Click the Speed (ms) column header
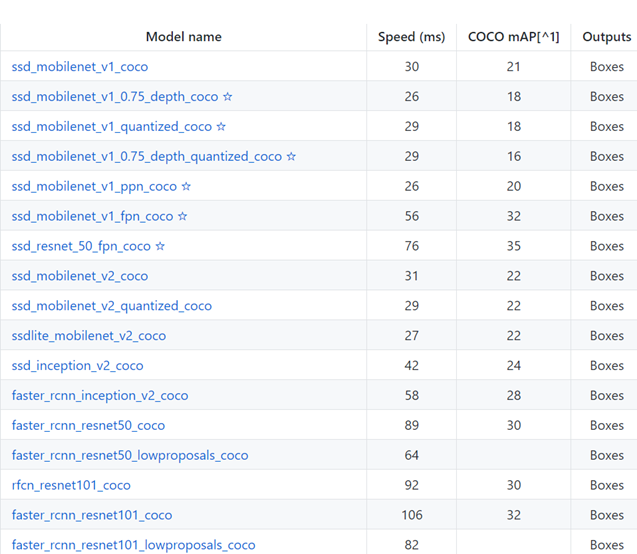Image resolution: width=637 pixels, height=554 pixels. (412, 37)
